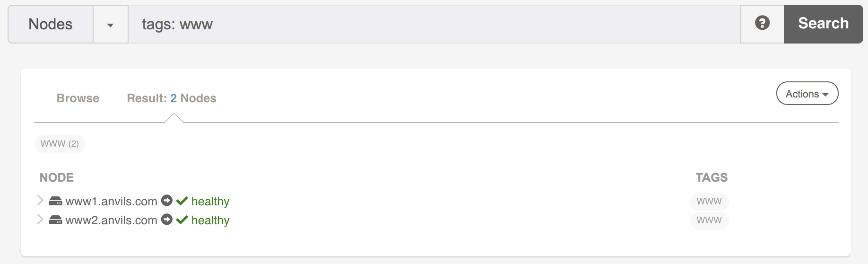Click the server icon beside www2.anvils.com
This screenshot has height=264, width=868.
pyautogui.click(x=55, y=220)
